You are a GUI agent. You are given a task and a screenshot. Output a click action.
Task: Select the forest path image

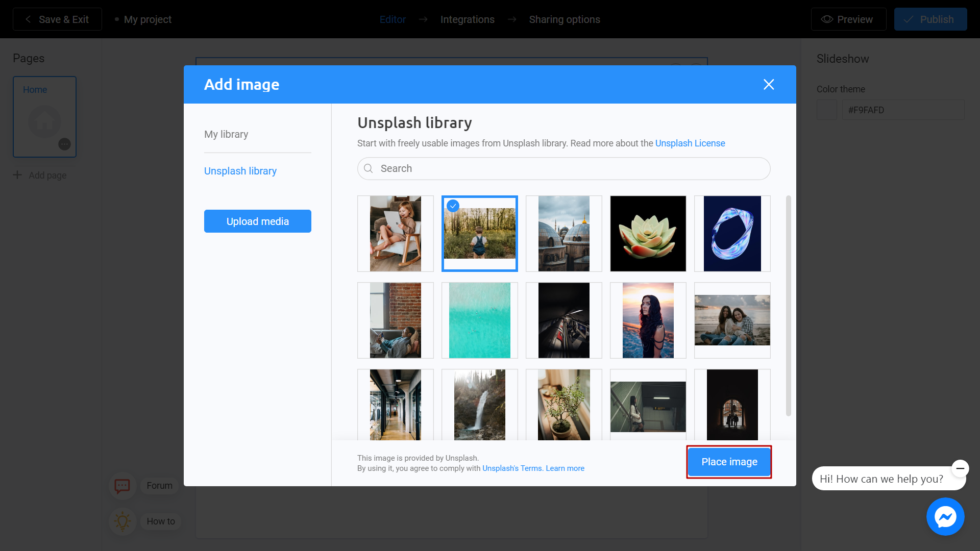click(480, 234)
